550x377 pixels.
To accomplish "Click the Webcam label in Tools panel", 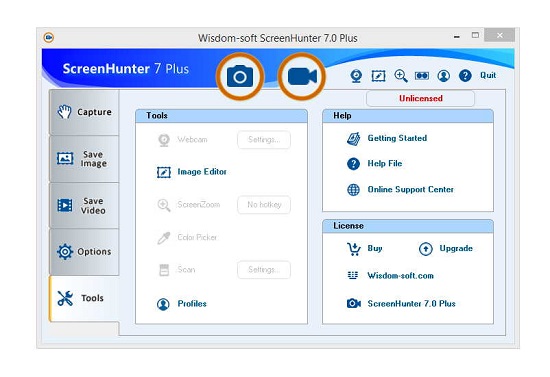I will pyautogui.click(x=192, y=140).
